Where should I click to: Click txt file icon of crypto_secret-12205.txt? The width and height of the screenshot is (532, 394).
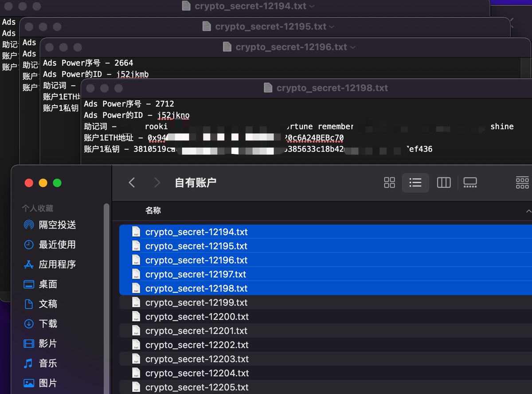point(136,387)
